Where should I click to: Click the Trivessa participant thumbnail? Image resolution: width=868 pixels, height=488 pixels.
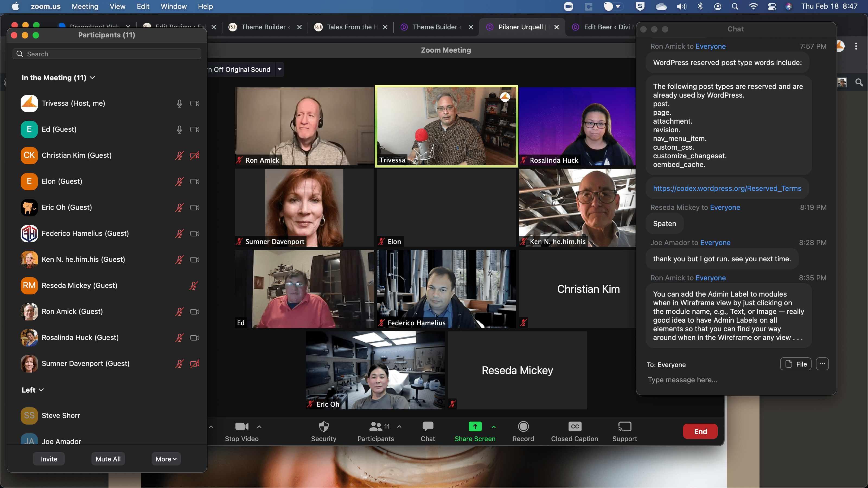(x=446, y=126)
